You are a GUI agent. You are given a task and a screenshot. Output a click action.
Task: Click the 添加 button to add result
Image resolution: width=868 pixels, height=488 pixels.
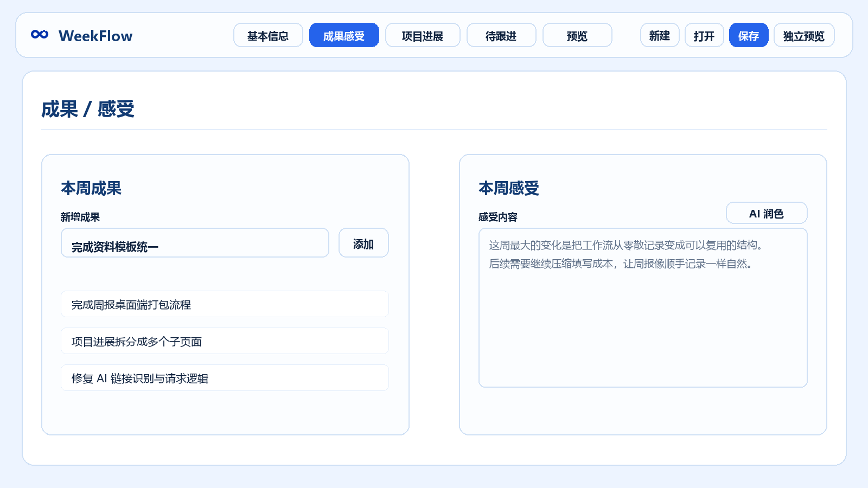(363, 243)
